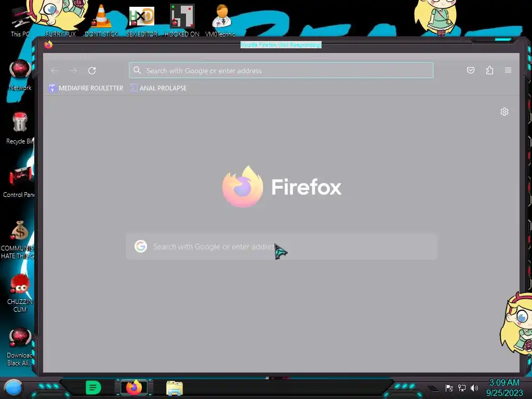Click the Firefox forward arrow

pos(73,71)
